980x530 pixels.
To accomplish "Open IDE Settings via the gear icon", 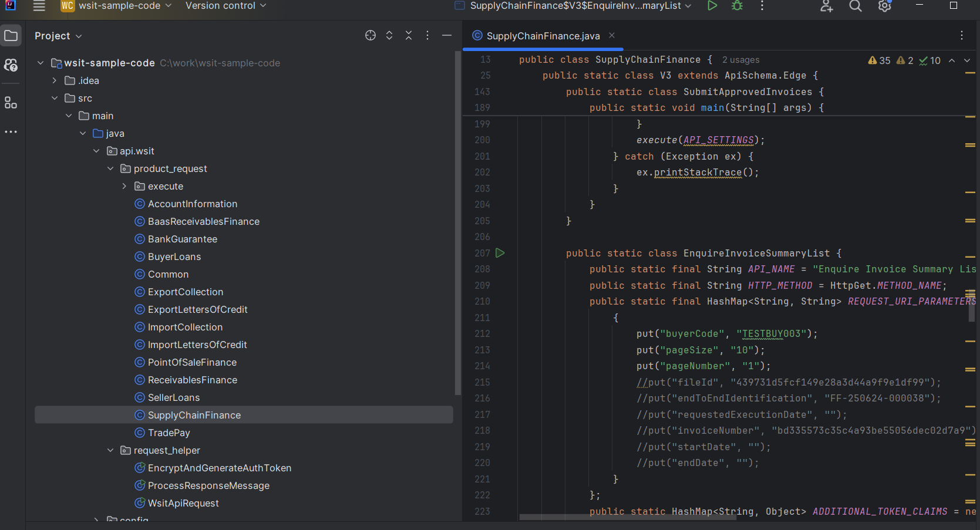I will point(884,6).
